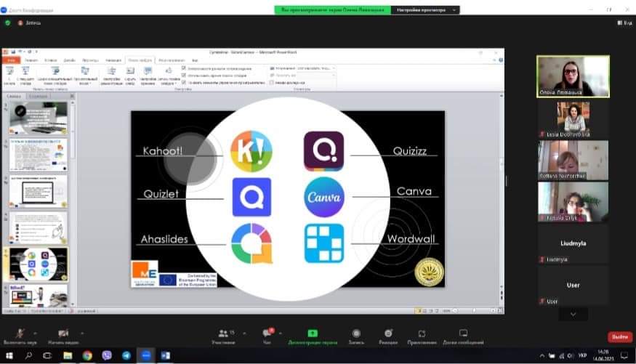Click the red Leave button

pyautogui.click(x=620, y=337)
